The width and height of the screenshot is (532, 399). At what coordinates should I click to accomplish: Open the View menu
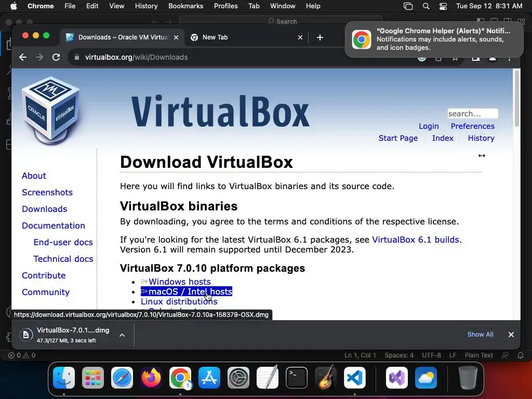(116, 6)
